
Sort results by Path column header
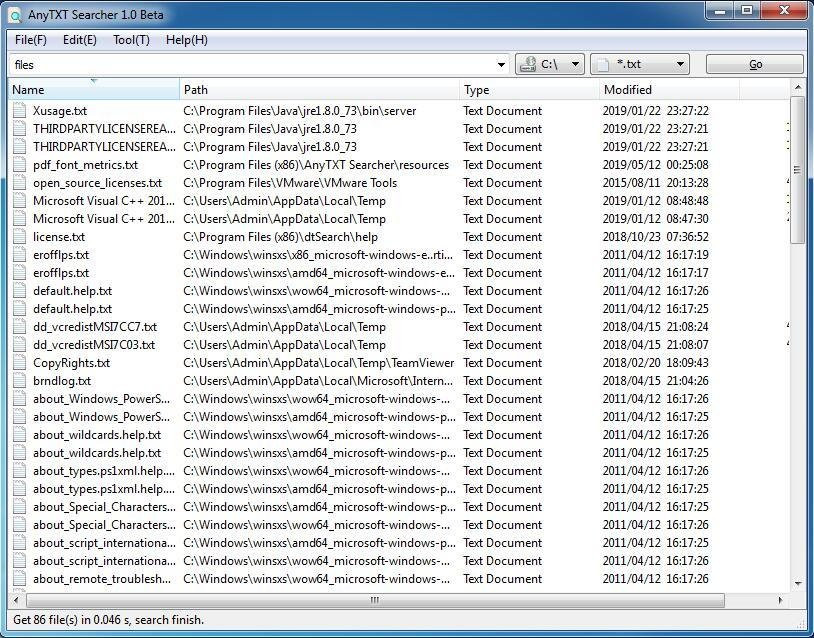(320, 90)
